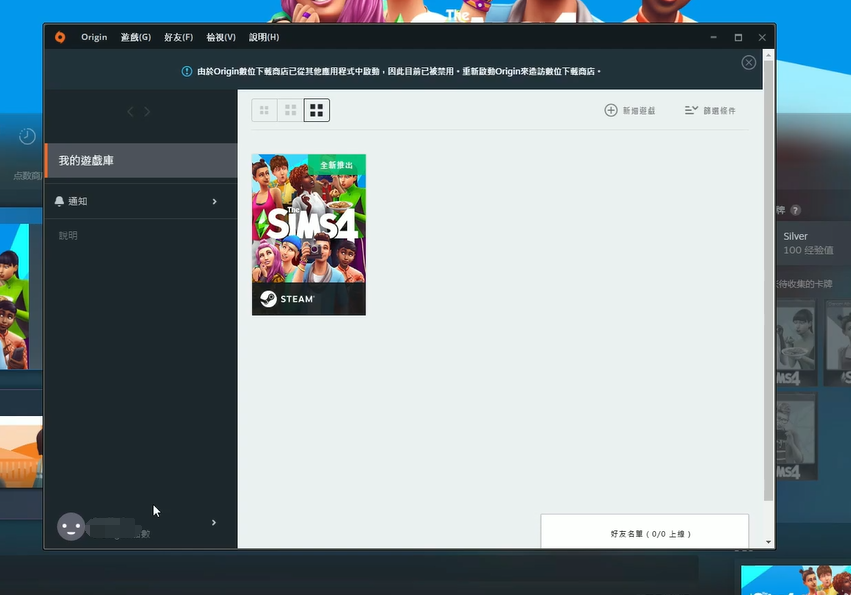Click Silver badge text in Steam window
The width and height of the screenshot is (851, 595).
[x=795, y=236]
